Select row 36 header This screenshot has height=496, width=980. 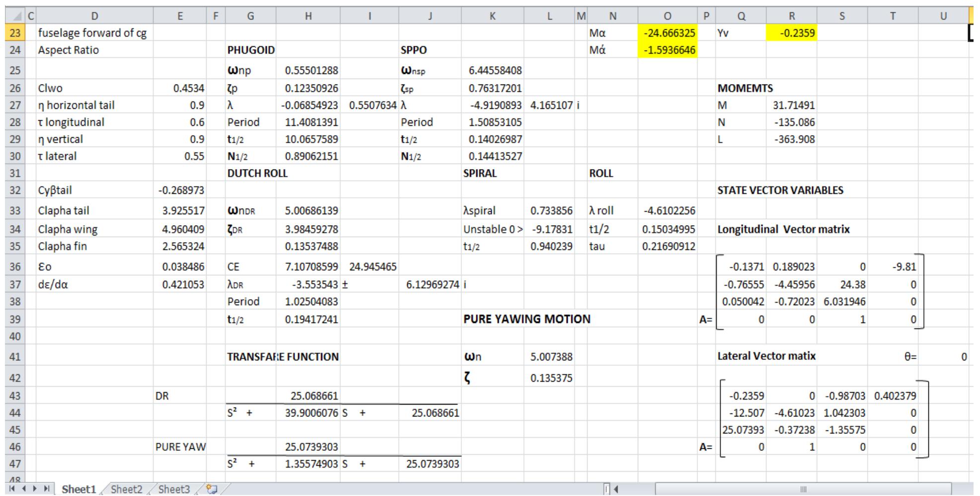[14, 266]
